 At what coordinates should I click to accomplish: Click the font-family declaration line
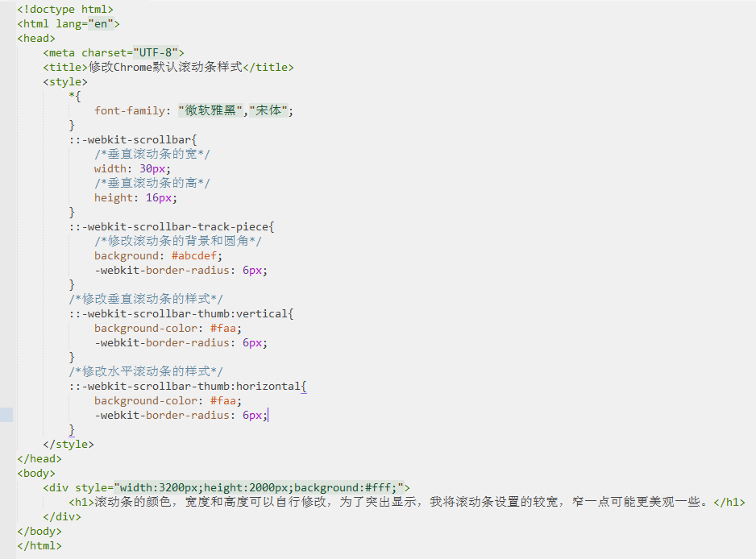coord(193,110)
